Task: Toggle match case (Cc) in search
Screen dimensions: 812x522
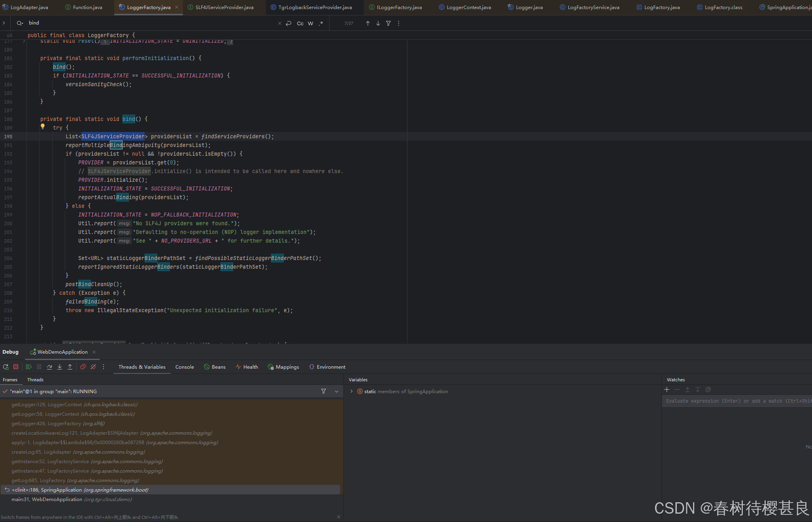Action: click(x=300, y=23)
